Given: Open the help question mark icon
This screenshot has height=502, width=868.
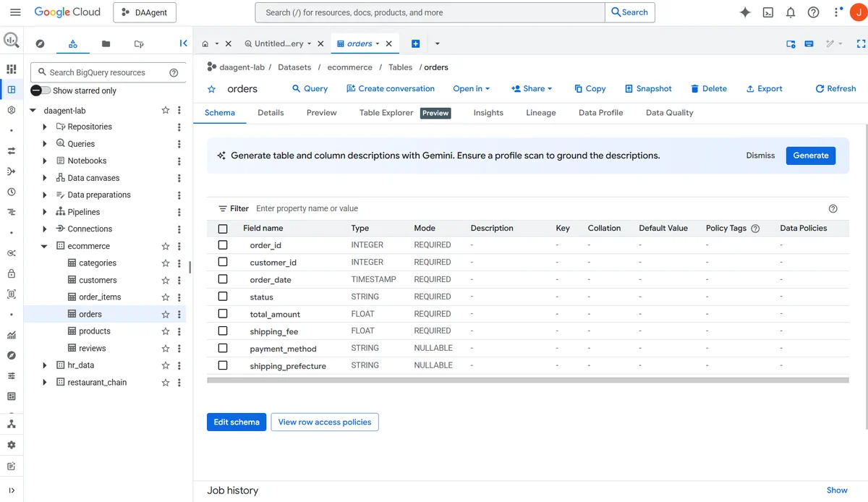Looking at the screenshot, I should click(x=814, y=12).
